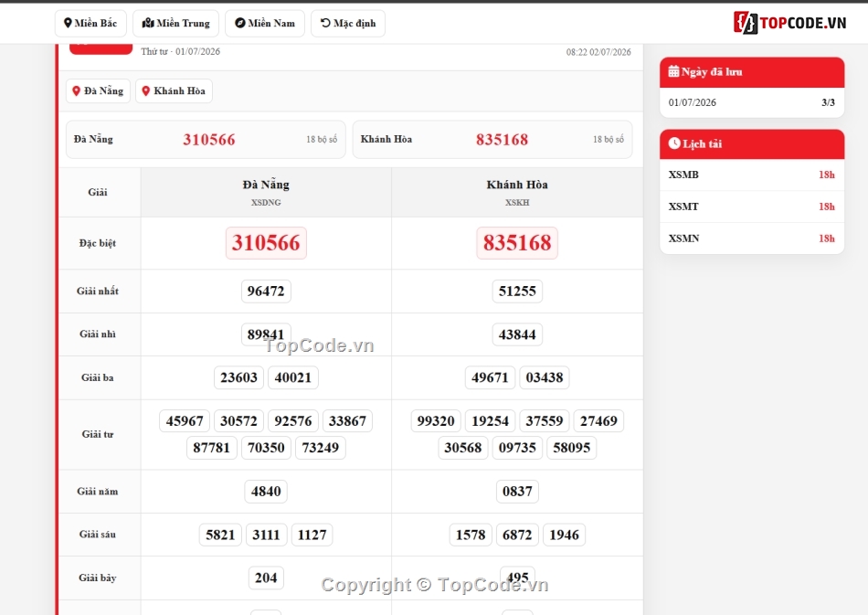Click the red pin icon beside Đà Nẵng
Screen dimensions: 868x615
tap(77, 90)
